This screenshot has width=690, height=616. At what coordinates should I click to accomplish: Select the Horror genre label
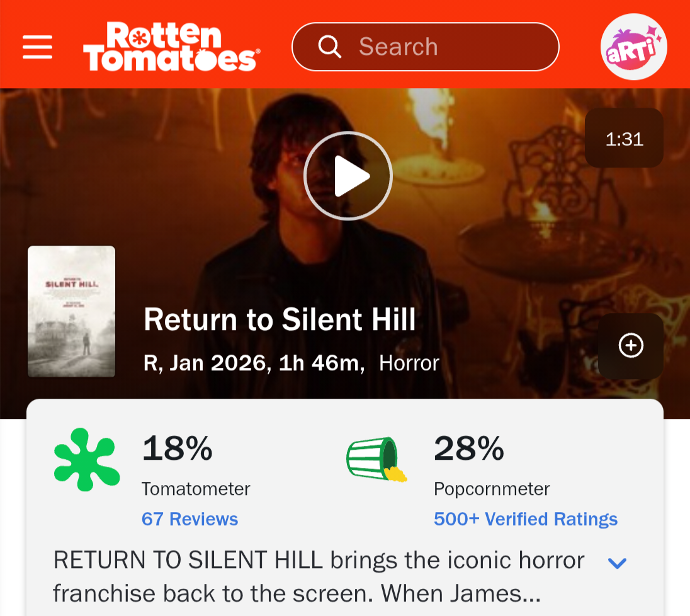click(x=409, y=363)
